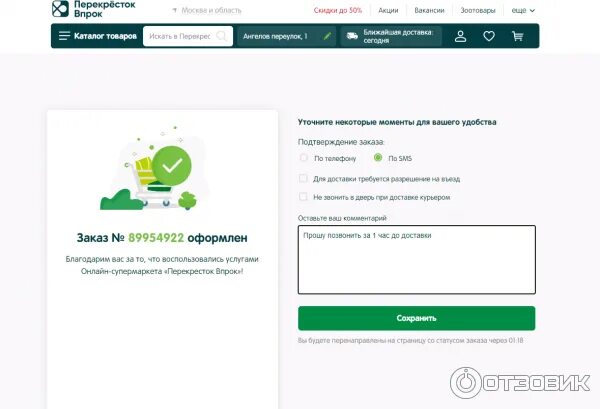Image resolution: width=600 pixels, height=409 pixels.
Task: Check the entry permission required checkbox
Action: pos(303,178)
